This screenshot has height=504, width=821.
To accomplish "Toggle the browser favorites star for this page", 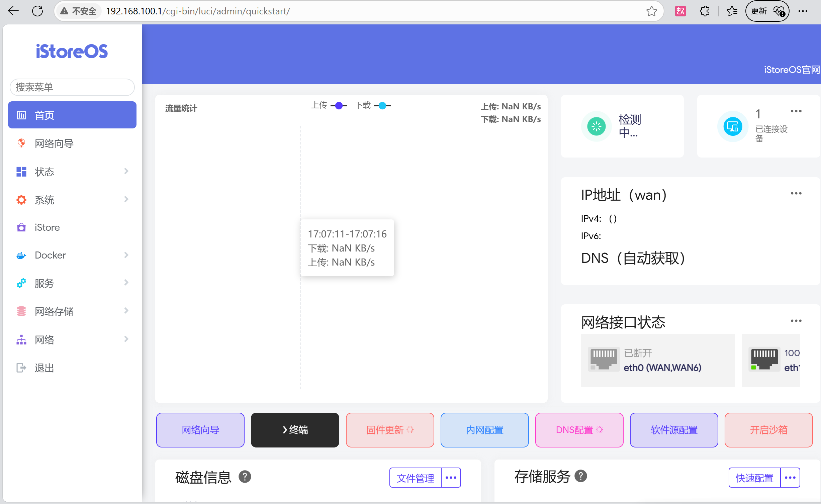I will pyautogui.click(x=651, y=11).
